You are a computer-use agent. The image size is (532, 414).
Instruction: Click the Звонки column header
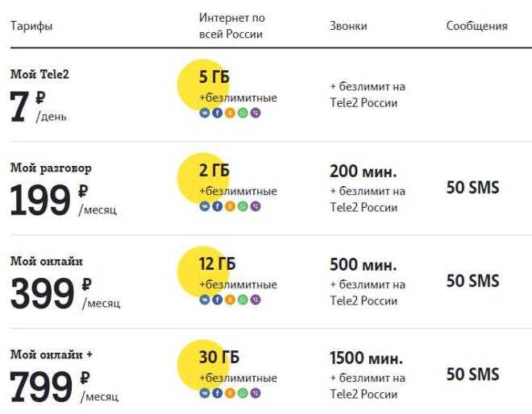click(348, 26)
